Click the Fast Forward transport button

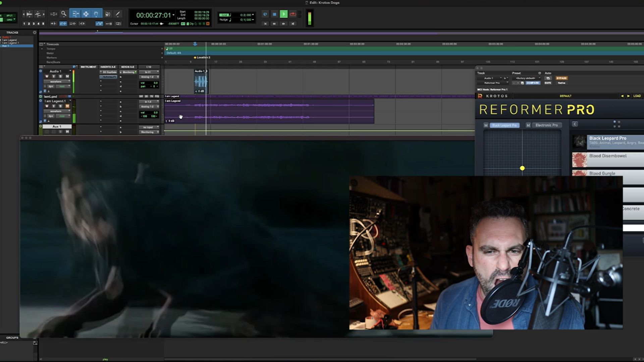point(284,23)
